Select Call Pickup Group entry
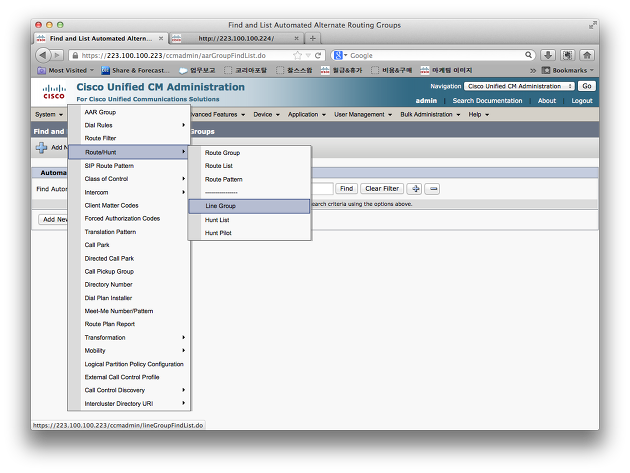Image resolution: width=630 pixels, height=473 pixels. (129, 272)
